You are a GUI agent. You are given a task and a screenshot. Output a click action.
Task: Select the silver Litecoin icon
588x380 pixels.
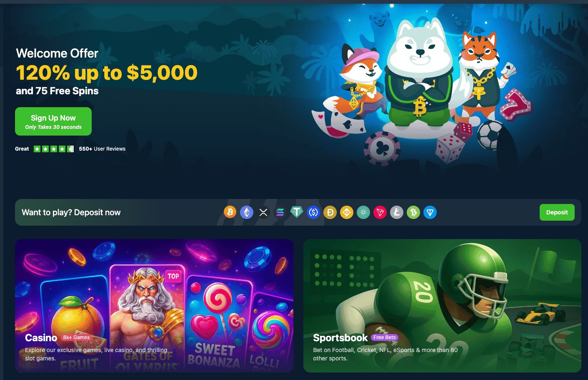pos(397,212)
